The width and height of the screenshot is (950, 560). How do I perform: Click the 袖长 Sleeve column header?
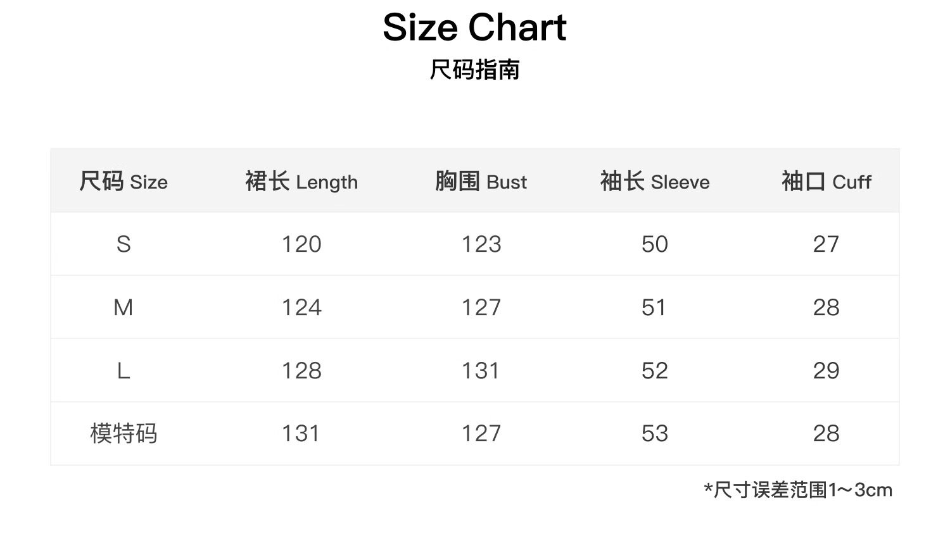click(x=655, y=182)
